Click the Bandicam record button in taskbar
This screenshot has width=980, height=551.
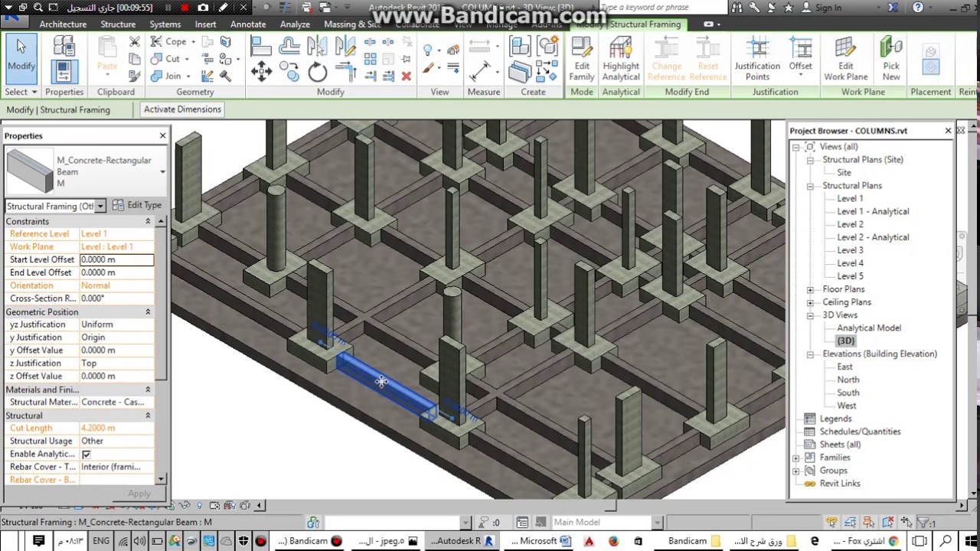tap(309, 541)
